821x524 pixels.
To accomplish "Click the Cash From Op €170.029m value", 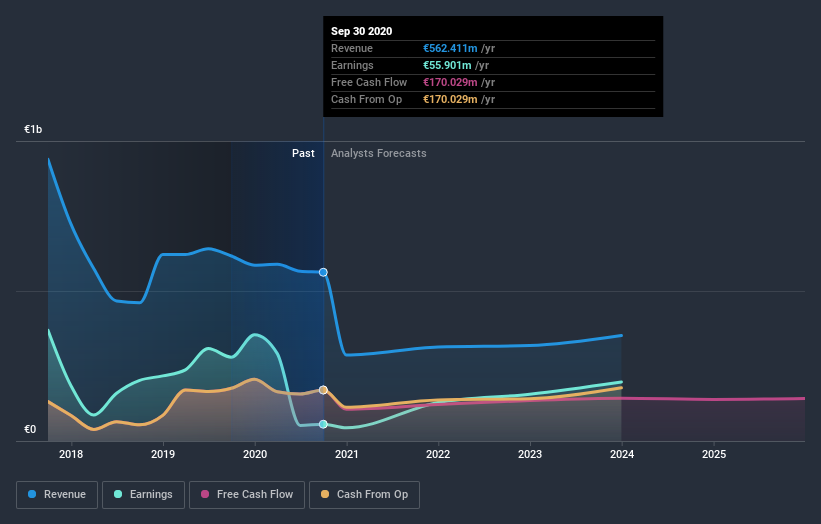I will (450, 99).
